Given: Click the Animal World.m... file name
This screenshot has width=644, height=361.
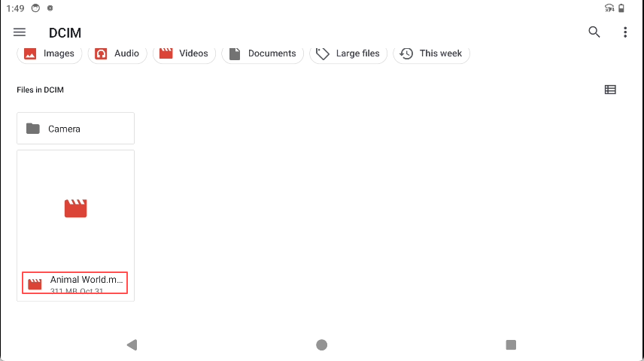Looking at the screenshot, I should pos(87,280).
